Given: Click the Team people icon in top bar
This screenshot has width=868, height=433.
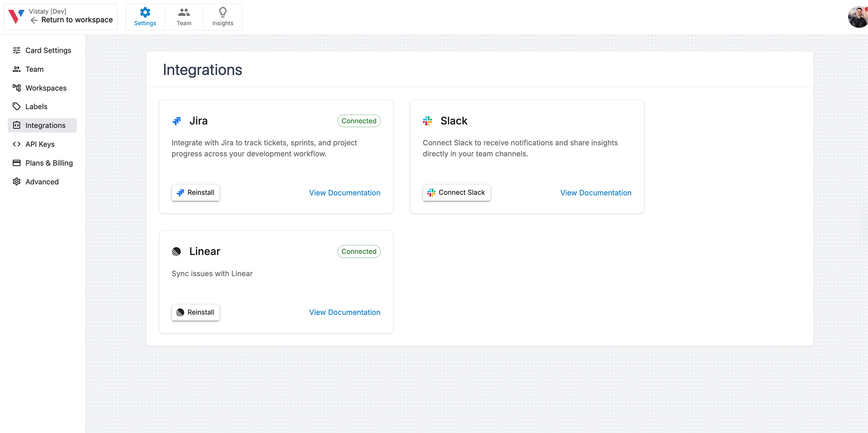Looking at the screenshot, I should click(184, 12).
